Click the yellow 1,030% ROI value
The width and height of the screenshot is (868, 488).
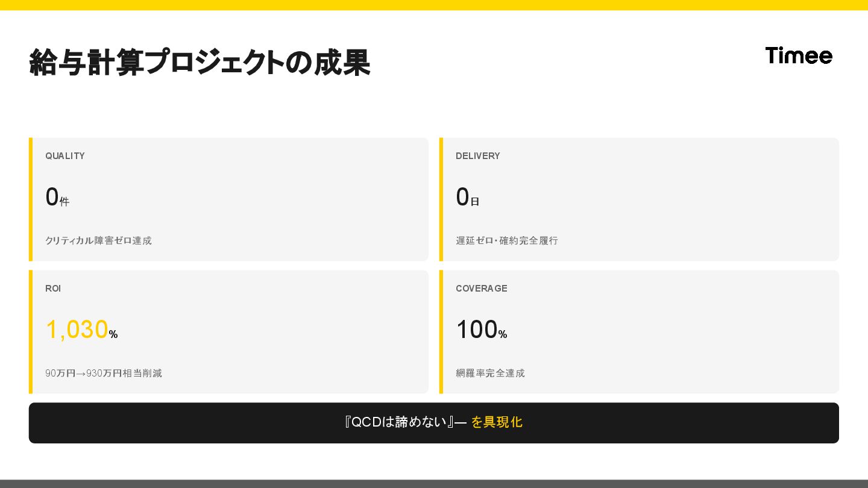81,330
